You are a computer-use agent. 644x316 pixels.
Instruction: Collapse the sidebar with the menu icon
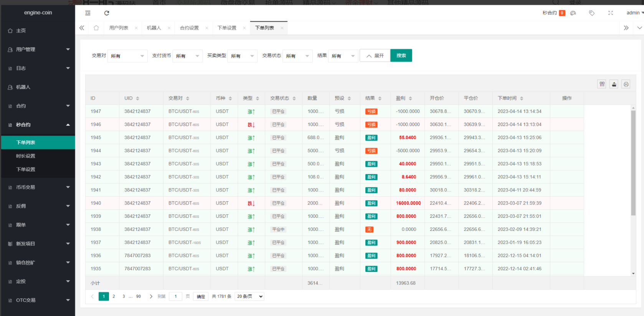(88, 13)
